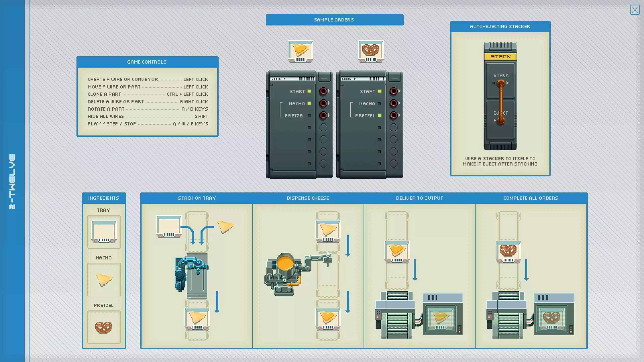Click the Stack on Tray header
Screen dimensions: 644x362
[x=197, y=198]
